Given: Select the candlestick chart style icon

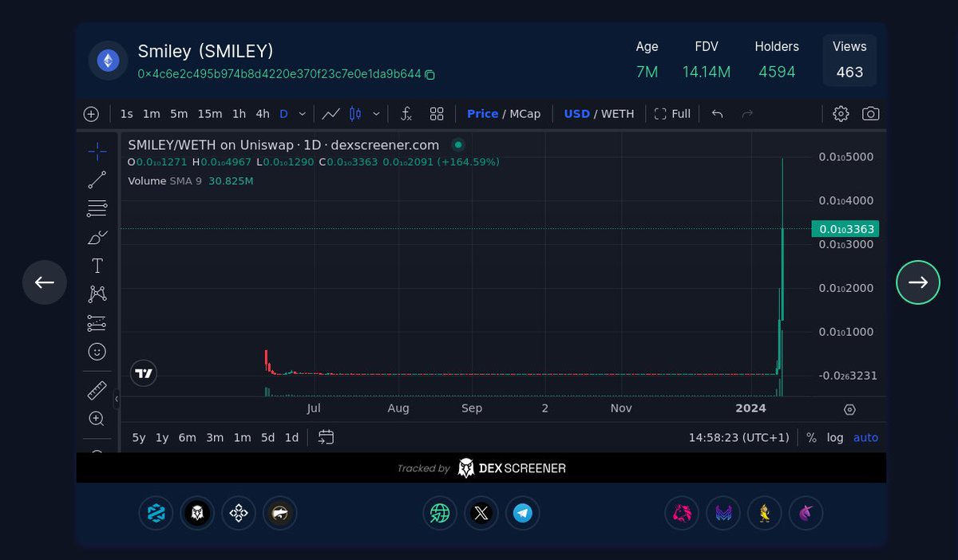Looking at the screenshot, I should coord(355,114).
